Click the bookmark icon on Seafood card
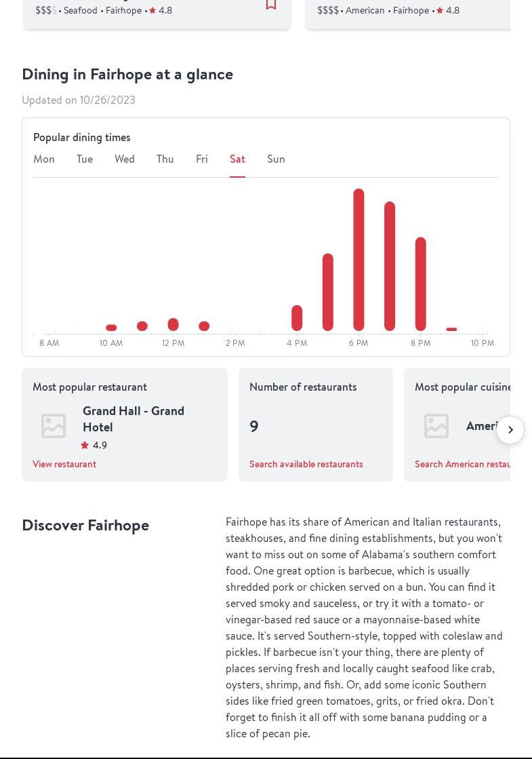Image resolution: width=532 pixels, height=759 pixels. coord(270,5)
